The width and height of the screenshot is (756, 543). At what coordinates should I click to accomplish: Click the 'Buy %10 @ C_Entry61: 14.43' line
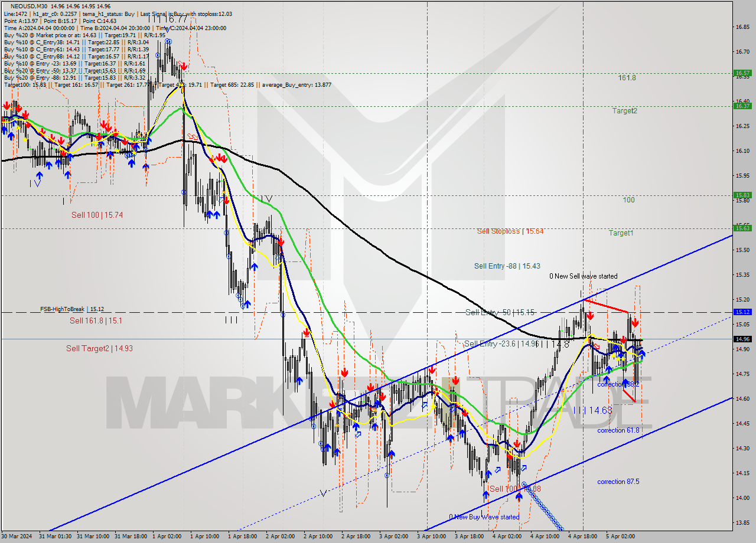77,50
